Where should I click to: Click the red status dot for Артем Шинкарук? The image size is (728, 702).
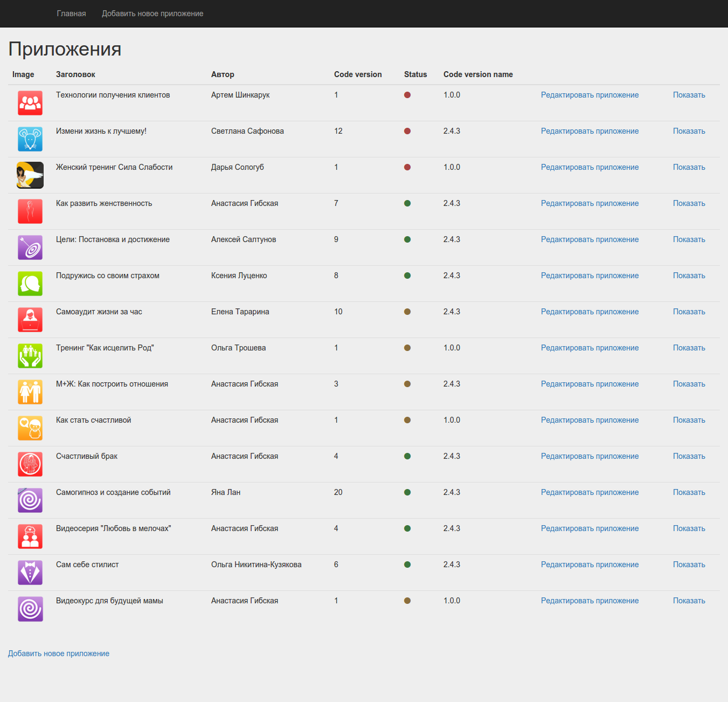407,95
